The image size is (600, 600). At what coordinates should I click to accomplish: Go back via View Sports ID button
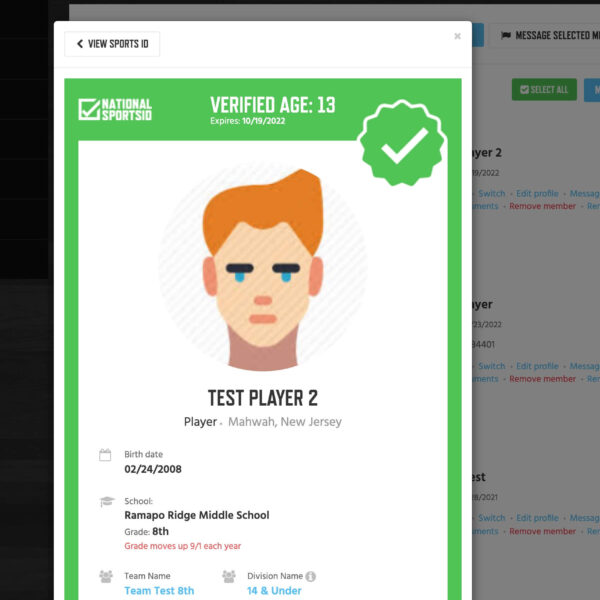[112, 44]
